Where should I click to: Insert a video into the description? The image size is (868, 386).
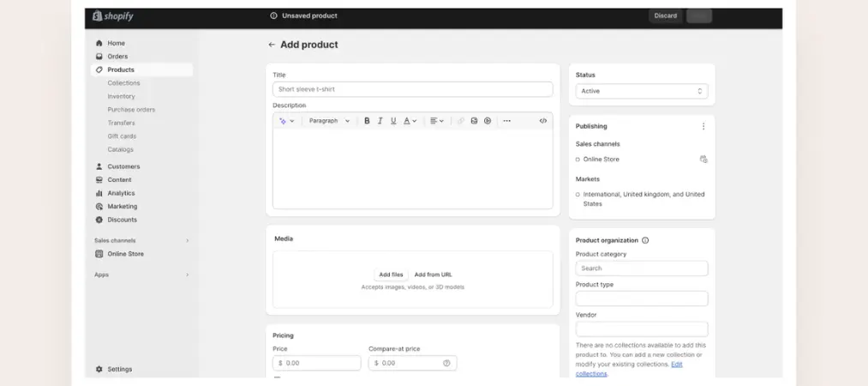(x=488, y=121)
